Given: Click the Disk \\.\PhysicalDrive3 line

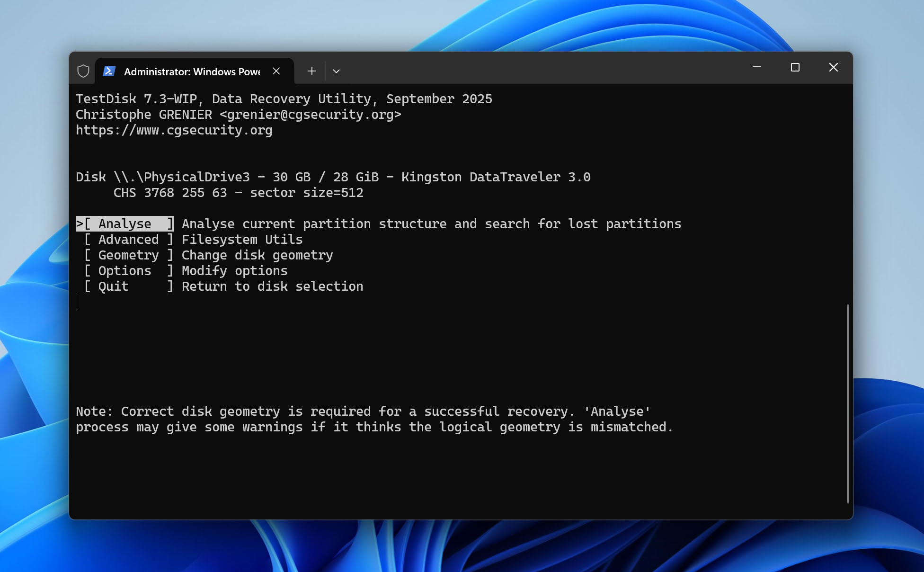Looking at the screenshot, I should tap(333, 177).
